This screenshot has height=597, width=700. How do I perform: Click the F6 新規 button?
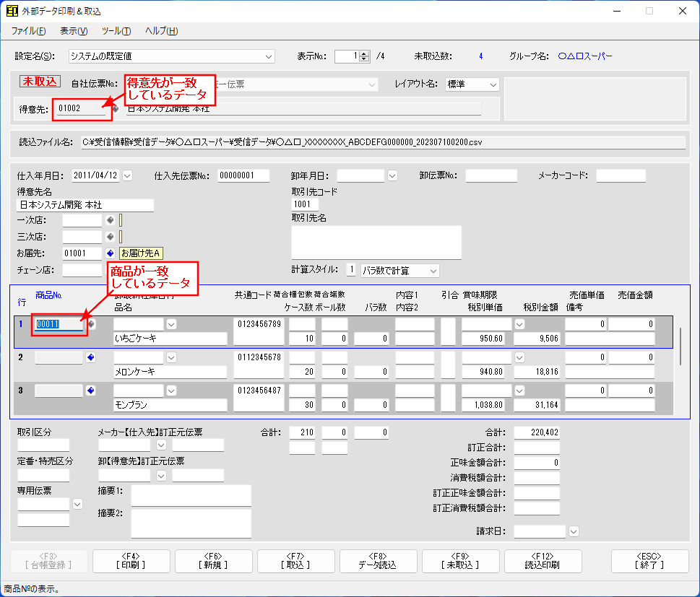tap(213, 561)
